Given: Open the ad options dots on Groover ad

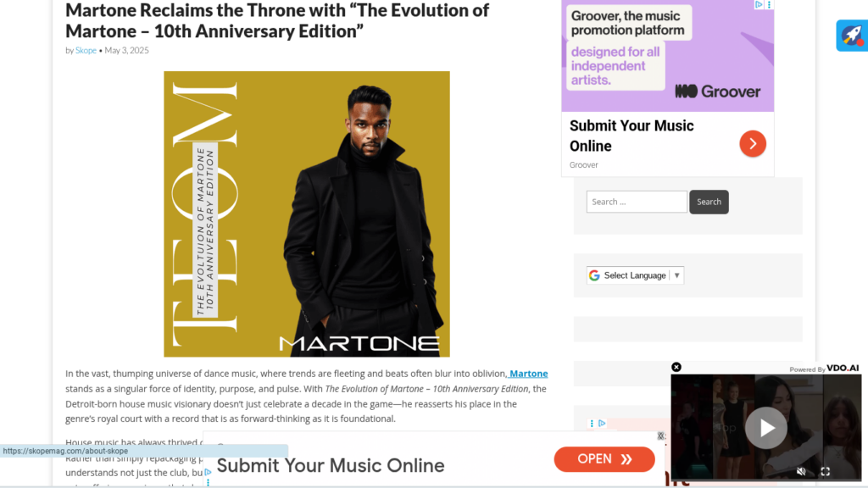Looking at the screenshot, I should (769, 4).
